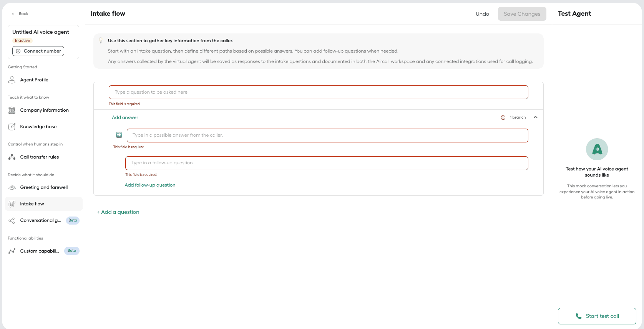
Task: Click the Add a question link
Action: [x=118, y=212]
